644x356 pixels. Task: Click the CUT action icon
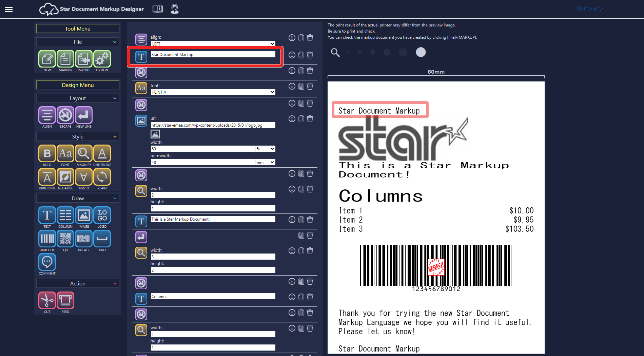[47, 300]
